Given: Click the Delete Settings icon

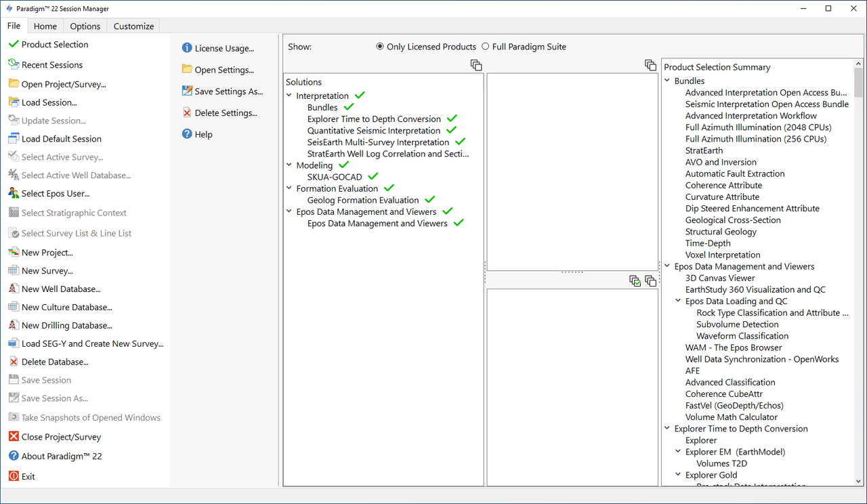Looking at the screenshot, I should click(187, 112).
